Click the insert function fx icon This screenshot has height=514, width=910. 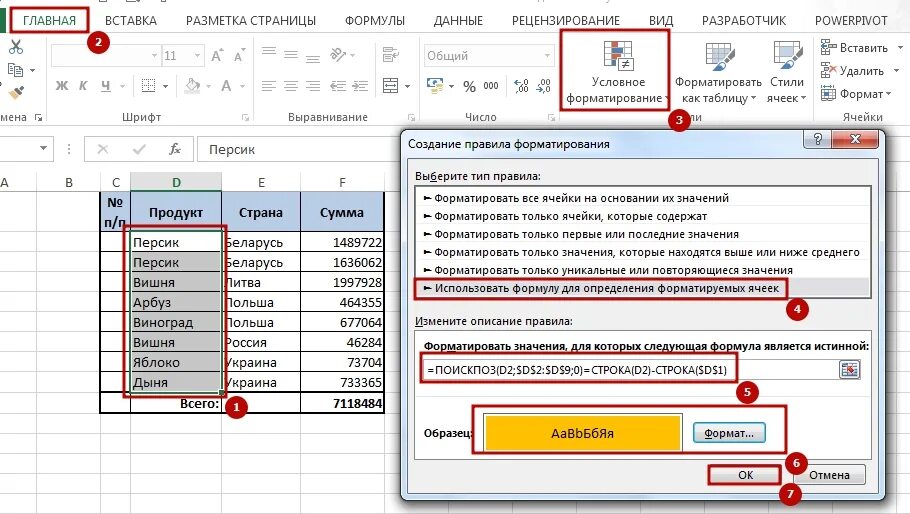pyautogui.click(x=174, y=149)
